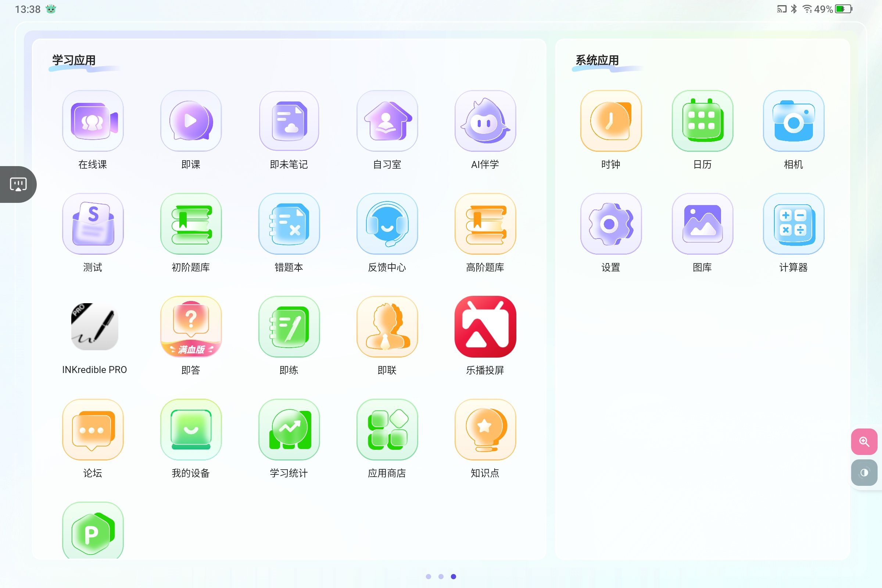This screenshot has height=588, width=882.
Task: Open the 计算器 calculator app
Action: 793,224
